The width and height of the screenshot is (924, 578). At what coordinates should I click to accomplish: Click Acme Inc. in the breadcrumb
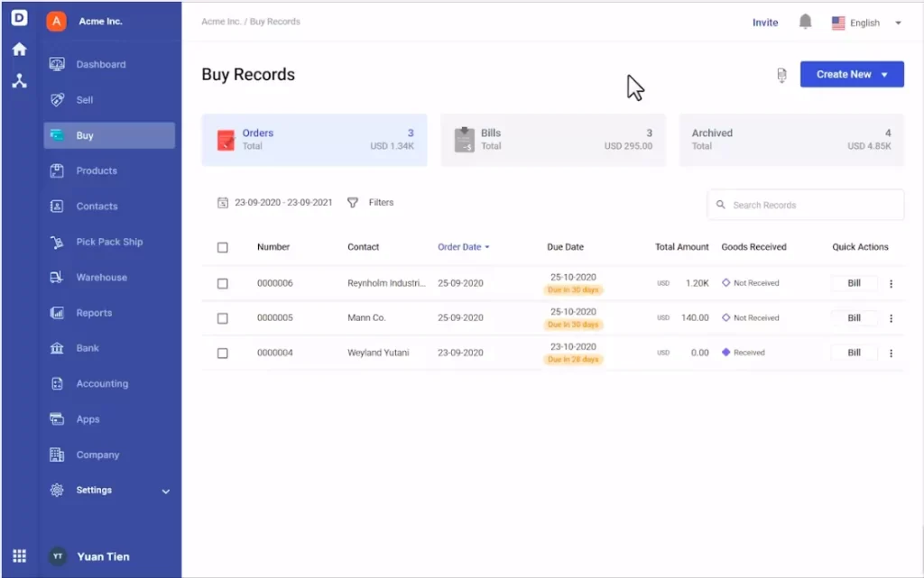[x=221, y=22]
